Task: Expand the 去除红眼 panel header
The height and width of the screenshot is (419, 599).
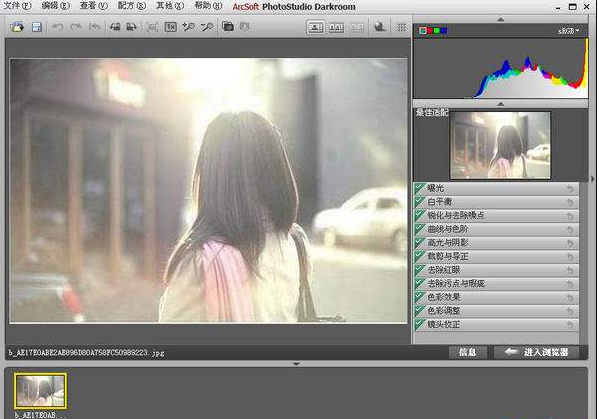Action: pos(496,270)
